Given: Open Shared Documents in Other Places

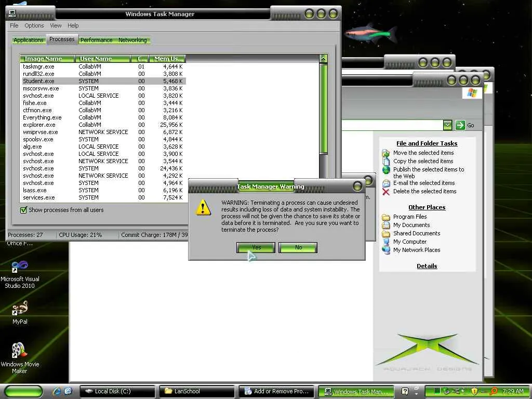Looking at the screenshot, I should [416, 233].
